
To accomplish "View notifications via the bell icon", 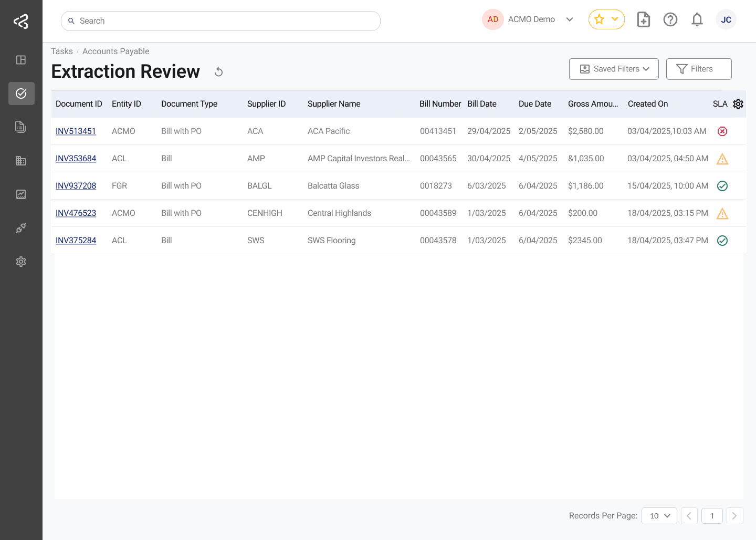I will click(697, 19).
